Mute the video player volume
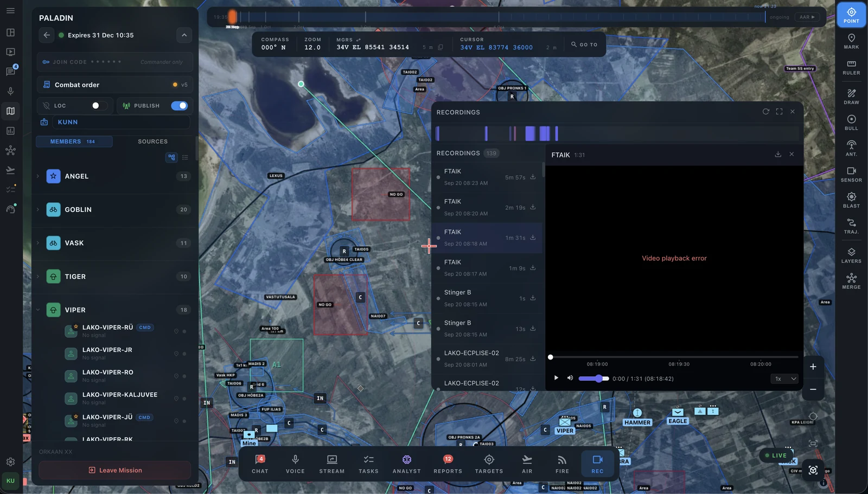 [x=570, y=378]
